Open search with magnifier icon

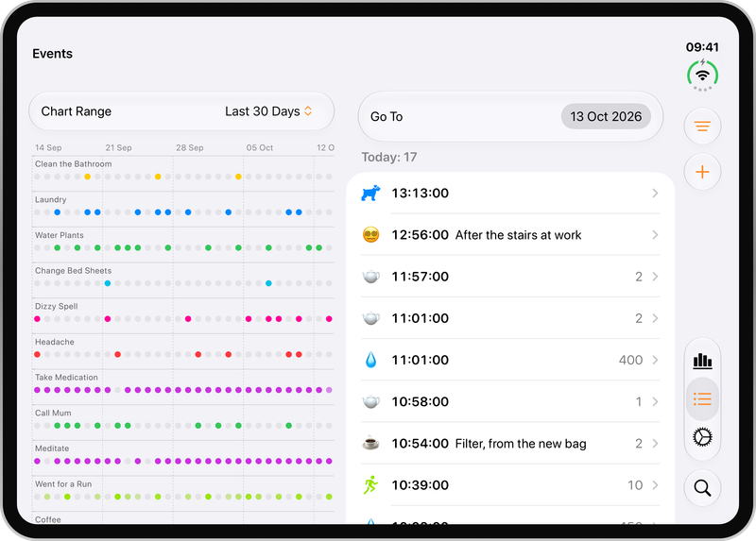702,488
